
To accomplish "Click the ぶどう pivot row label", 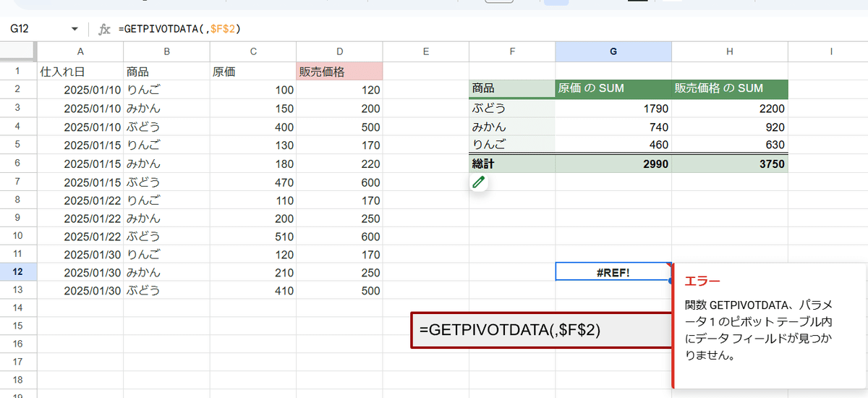I will point(512,109).
